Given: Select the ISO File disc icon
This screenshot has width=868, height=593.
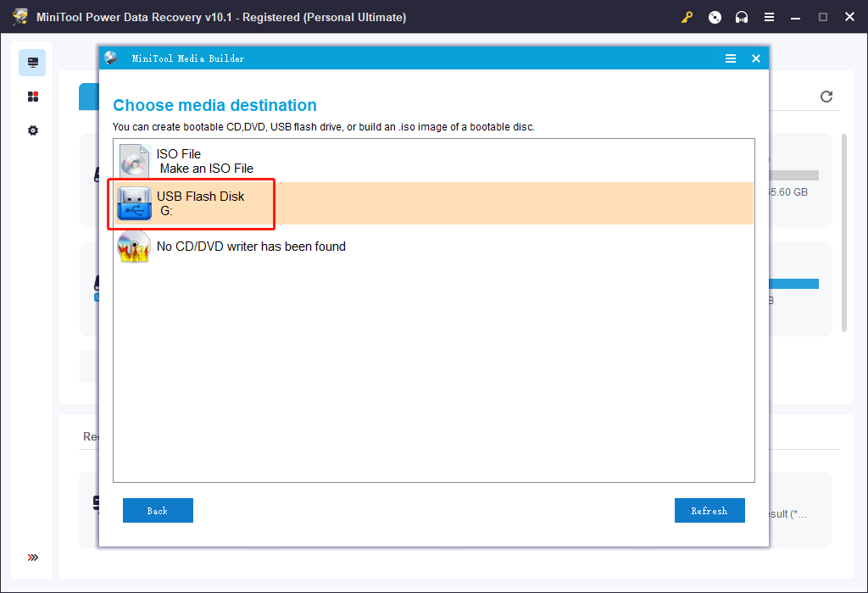Looking at the screenshot, I should click(134, 161).
